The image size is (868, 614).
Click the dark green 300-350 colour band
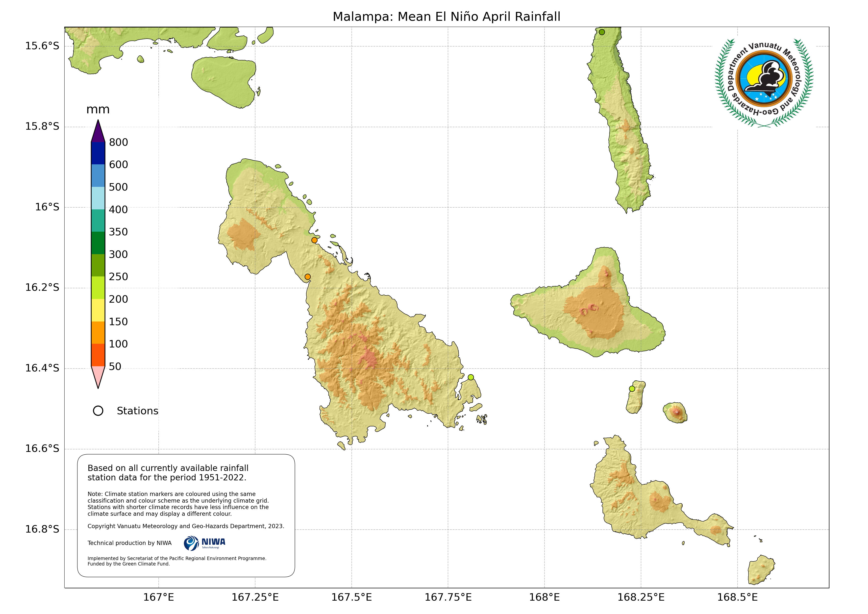pos(98,243)
